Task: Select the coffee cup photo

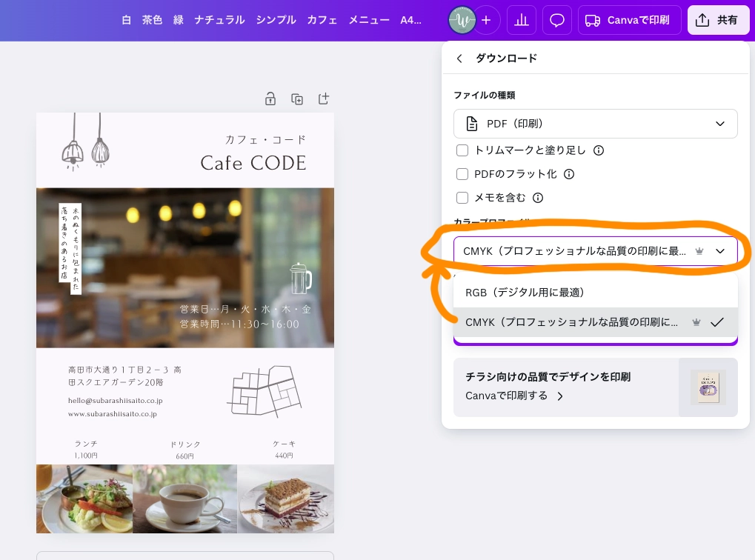Action: (185, 499)
